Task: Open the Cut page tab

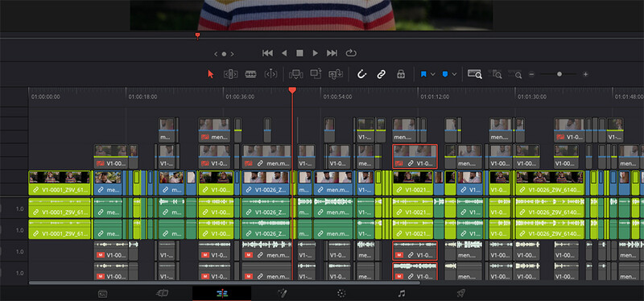Action: [x=163, y=293]
